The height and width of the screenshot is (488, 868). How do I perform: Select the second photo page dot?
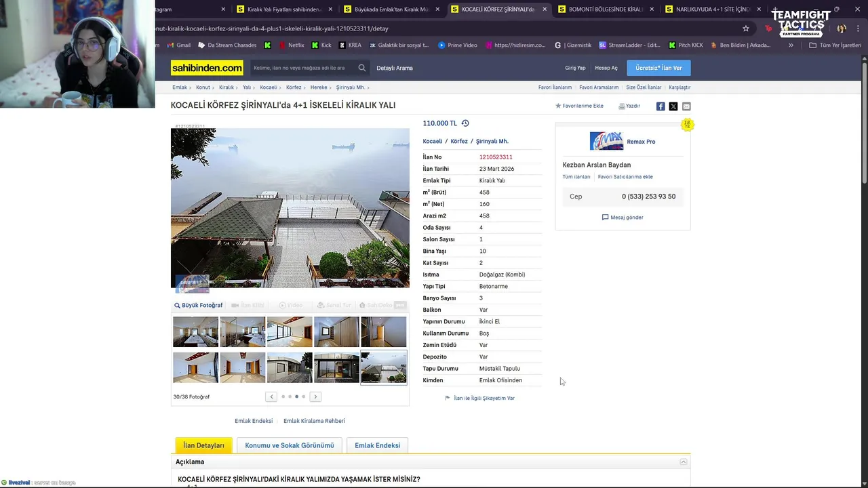290,396
